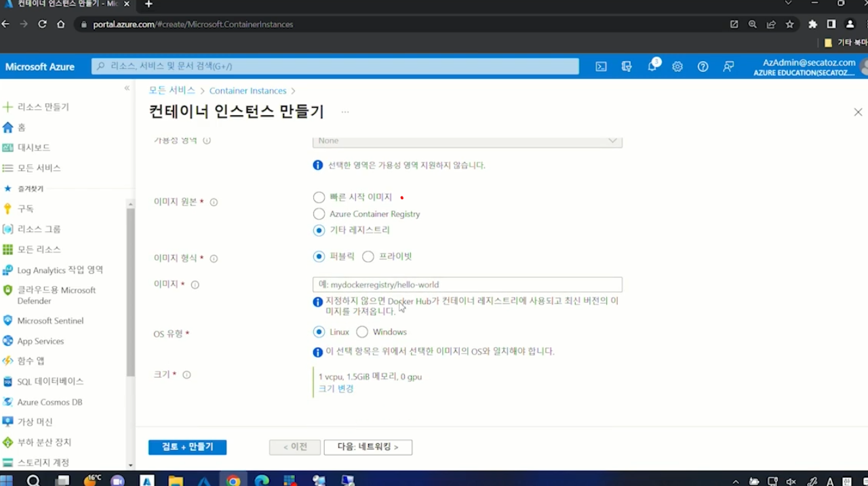Switch to the container instance browser tab
The width and height of the screenshot is (868, 486).
[66, 4]
